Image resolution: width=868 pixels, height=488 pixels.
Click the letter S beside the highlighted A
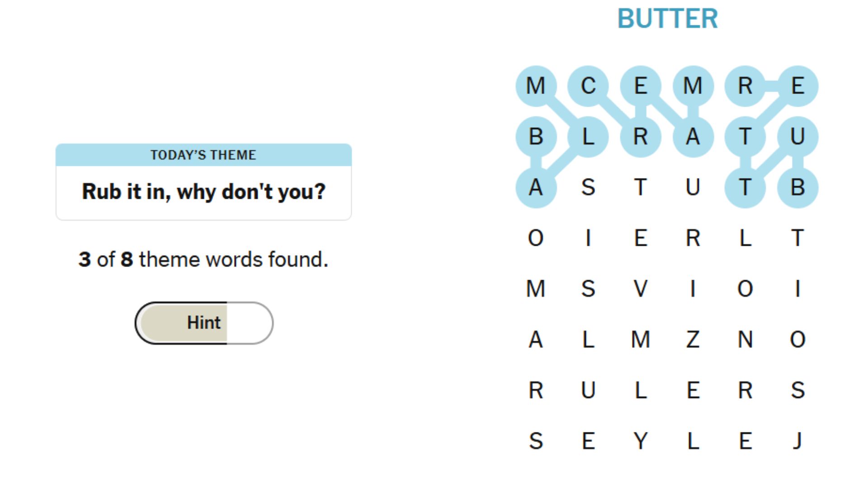pos(588,188)
